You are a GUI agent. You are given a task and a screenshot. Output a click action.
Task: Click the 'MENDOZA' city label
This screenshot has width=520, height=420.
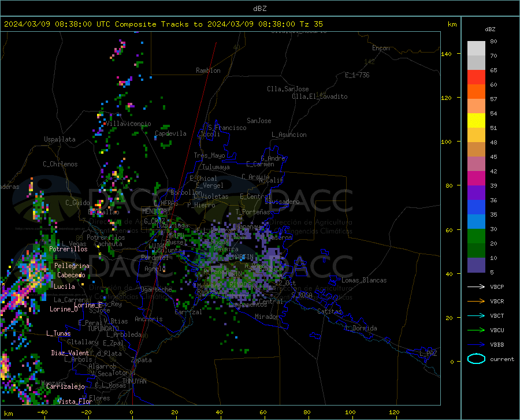154,211
